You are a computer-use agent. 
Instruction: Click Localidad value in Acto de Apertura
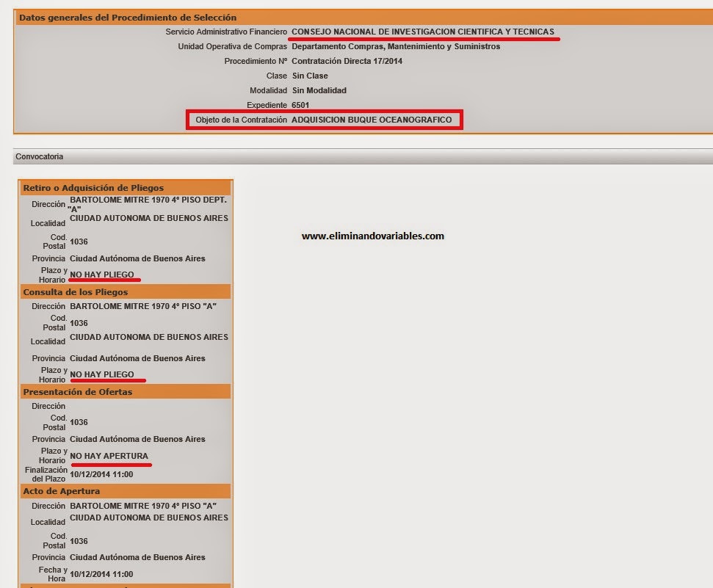(148, 518)
